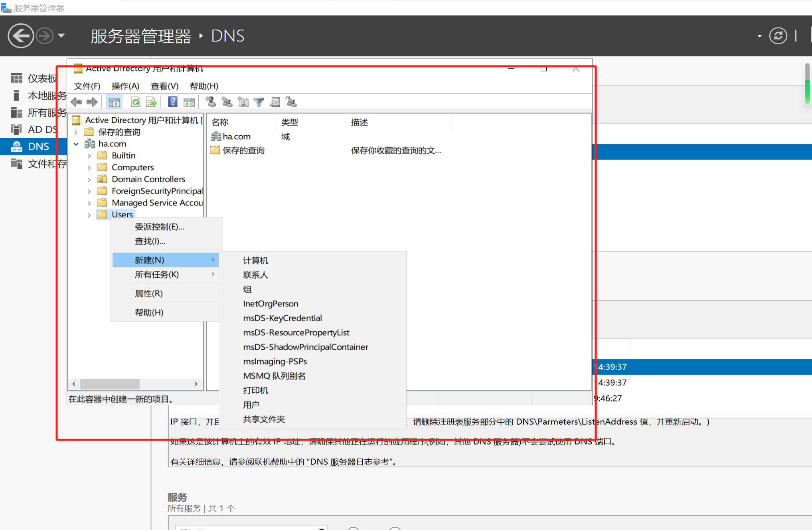812x530 pixels.
Task: Select 用户 in the New submenu
Action: [312, 405]
